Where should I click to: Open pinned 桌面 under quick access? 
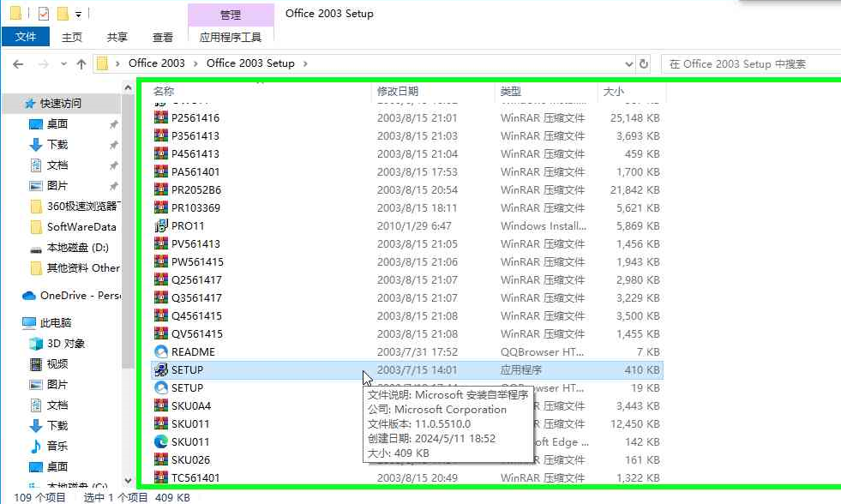[x=57, y=123]
